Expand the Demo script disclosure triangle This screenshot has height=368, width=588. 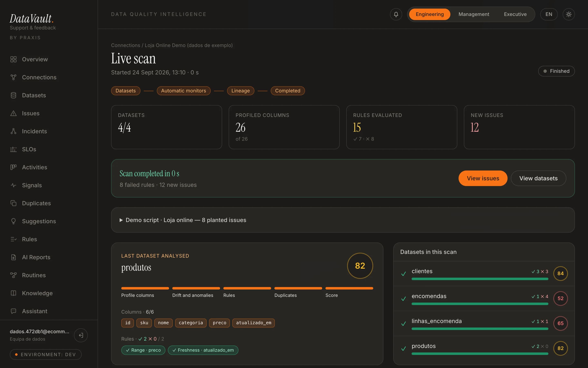pos(121,220)
